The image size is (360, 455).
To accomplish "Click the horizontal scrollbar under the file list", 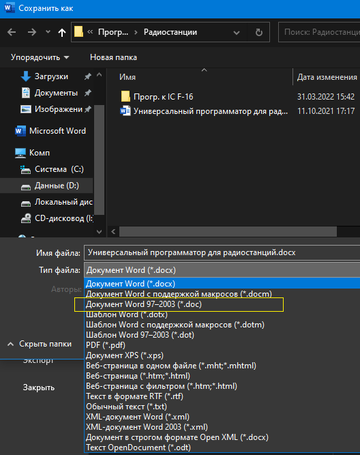I will point(228,231).
